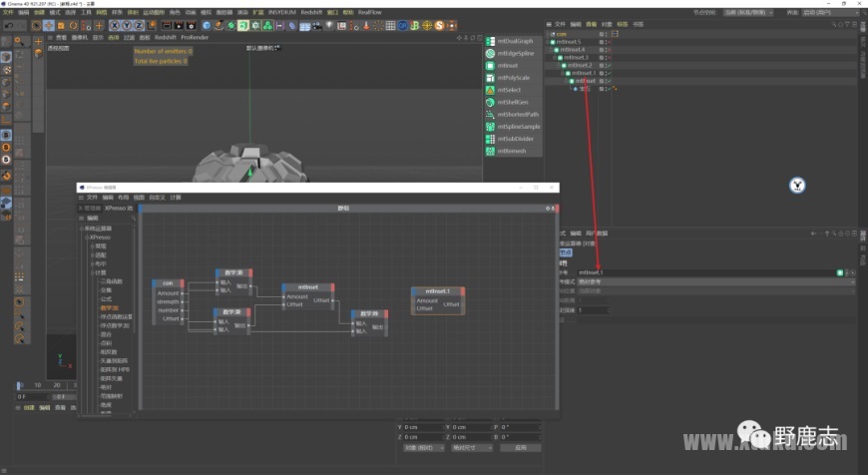This screenshot has height=475, width=868.
Task: Toggle the Y axis lock
Action: pyautogui.click(x=127, y=26)
